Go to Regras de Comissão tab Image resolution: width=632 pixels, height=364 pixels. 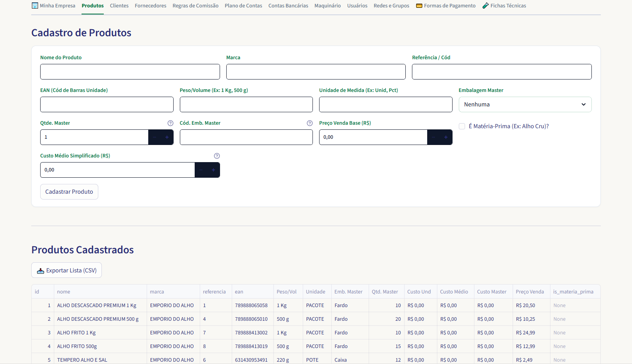(195, 6)
